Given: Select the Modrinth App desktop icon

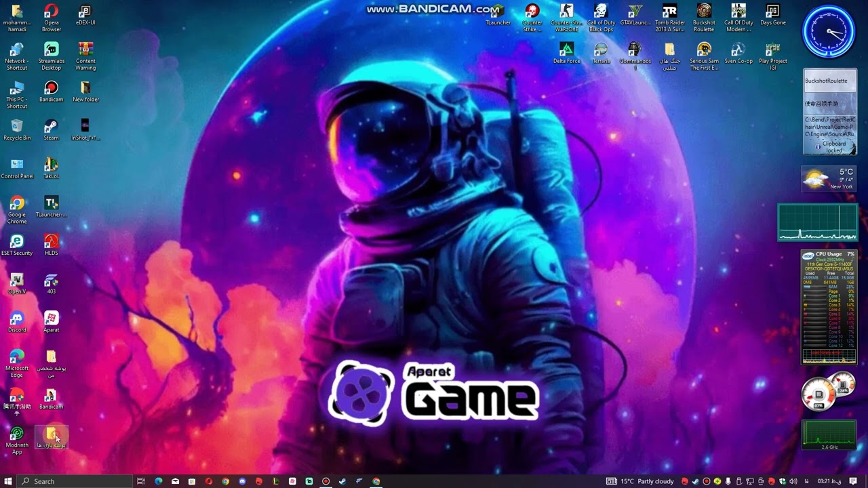Looking at the screenshot, I should [x=17, y=441].
